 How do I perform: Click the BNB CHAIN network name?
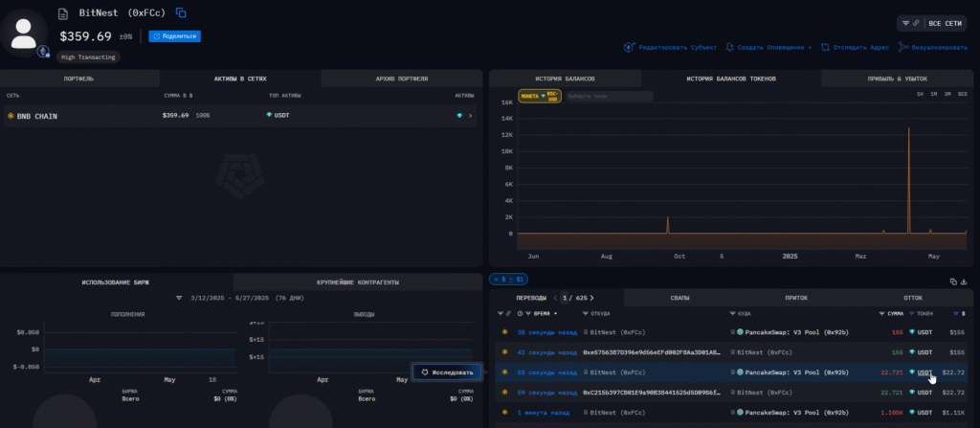(x=37, y=116)
